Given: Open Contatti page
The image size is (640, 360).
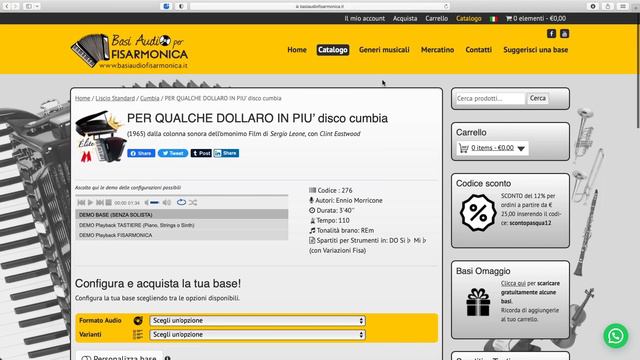Looking at the screenshot, I should click(x=478, y=50).
